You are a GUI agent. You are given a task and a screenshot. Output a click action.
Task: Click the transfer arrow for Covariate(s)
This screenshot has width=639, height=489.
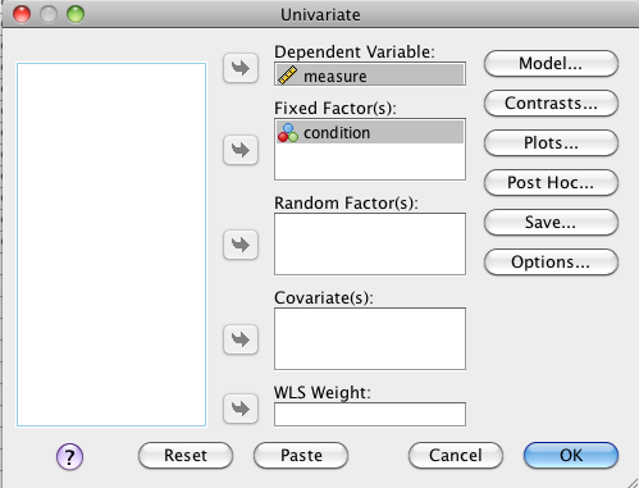240,339
